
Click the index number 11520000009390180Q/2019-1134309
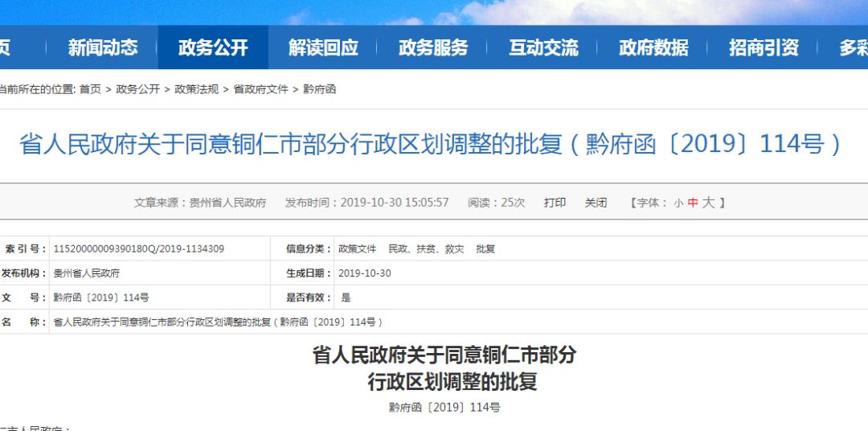coord(139,249)
